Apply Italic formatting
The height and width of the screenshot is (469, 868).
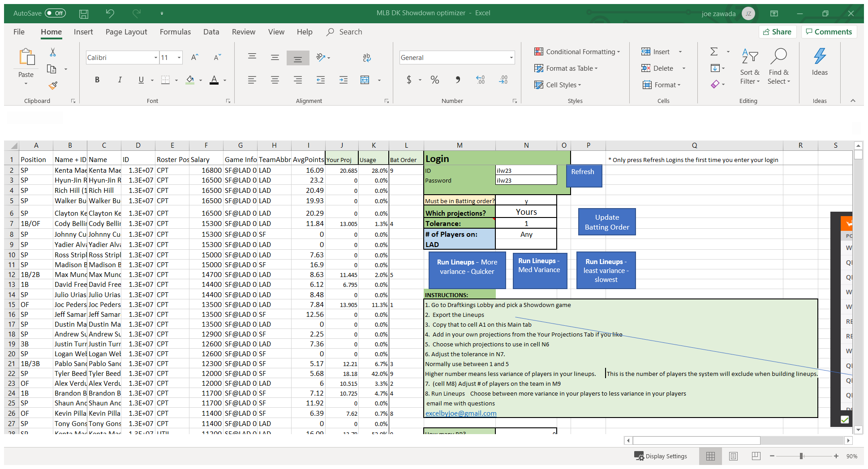(x=120, y=80)
